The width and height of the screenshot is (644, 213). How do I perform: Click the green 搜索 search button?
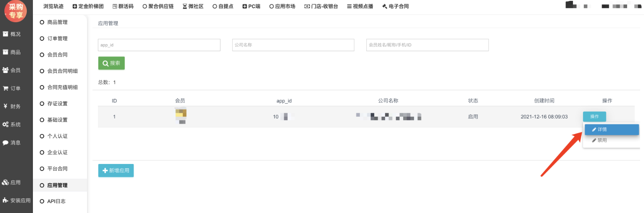pos(111,63)
